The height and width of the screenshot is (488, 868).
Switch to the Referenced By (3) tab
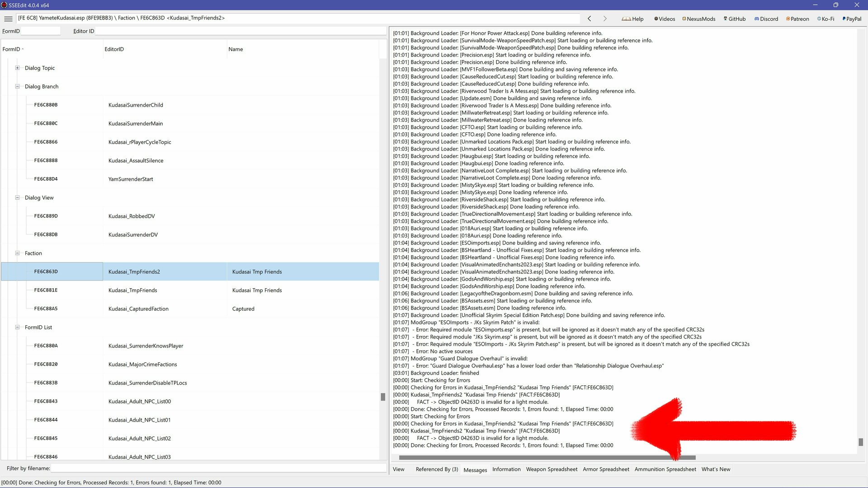coord(437,469)
